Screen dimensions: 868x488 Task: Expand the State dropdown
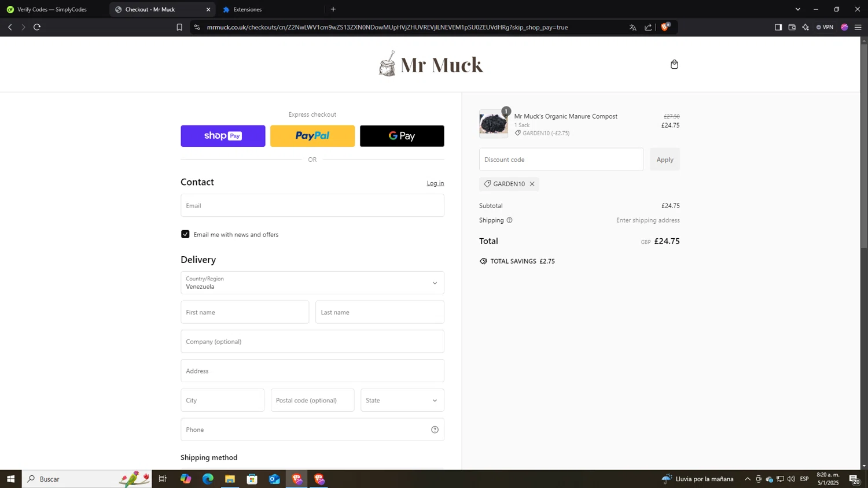tap(402, 400)
